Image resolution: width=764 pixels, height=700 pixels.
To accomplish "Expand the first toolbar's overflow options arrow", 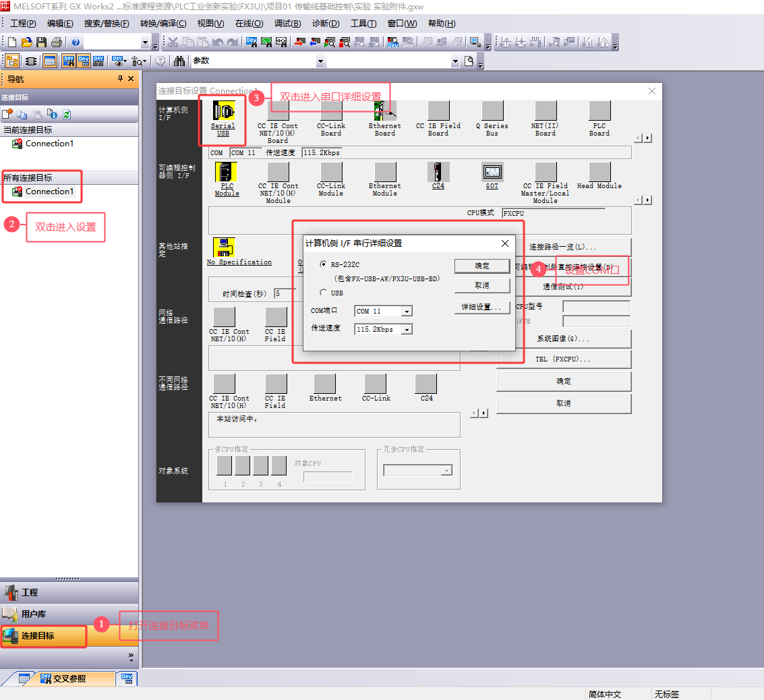I will 156,47.
